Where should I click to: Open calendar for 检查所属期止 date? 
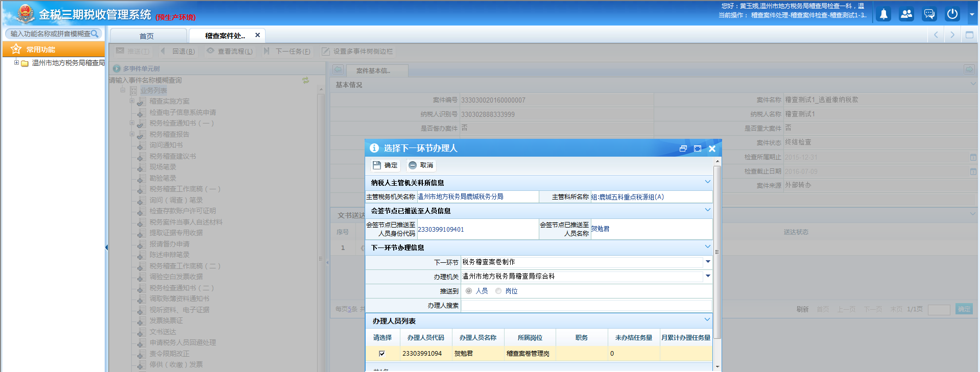pyautogui.click(x=973, y=157)
